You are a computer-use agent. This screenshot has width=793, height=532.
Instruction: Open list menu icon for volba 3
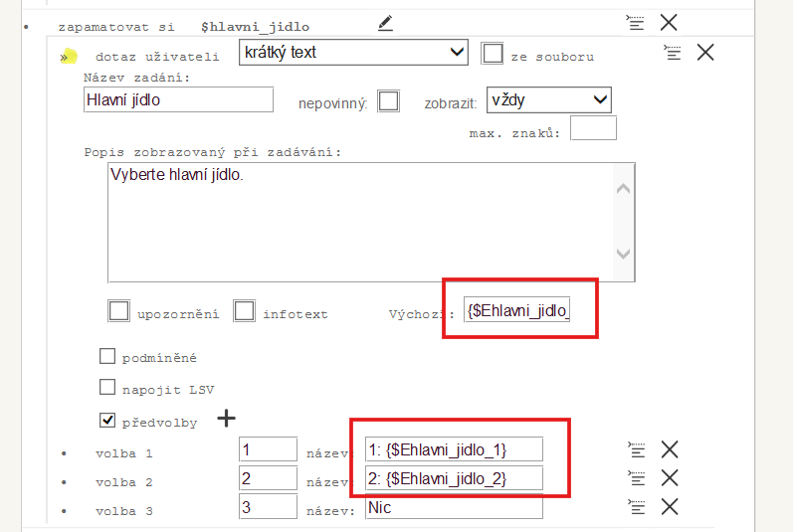point(637,507)
